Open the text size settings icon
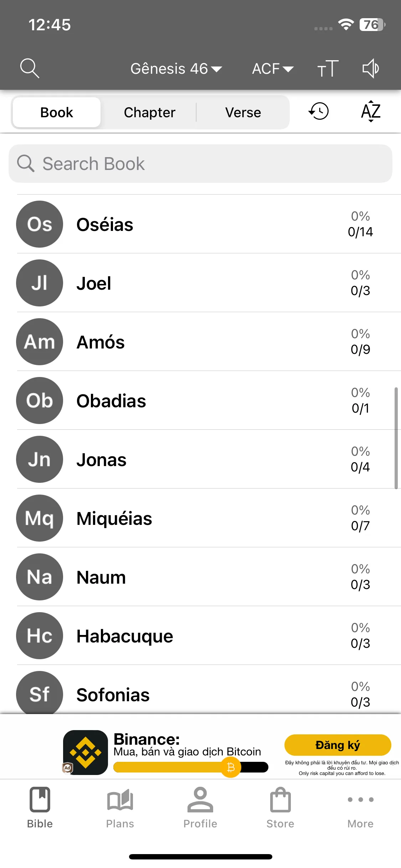This screenshot has width=401, height=868. click(328, 68)
